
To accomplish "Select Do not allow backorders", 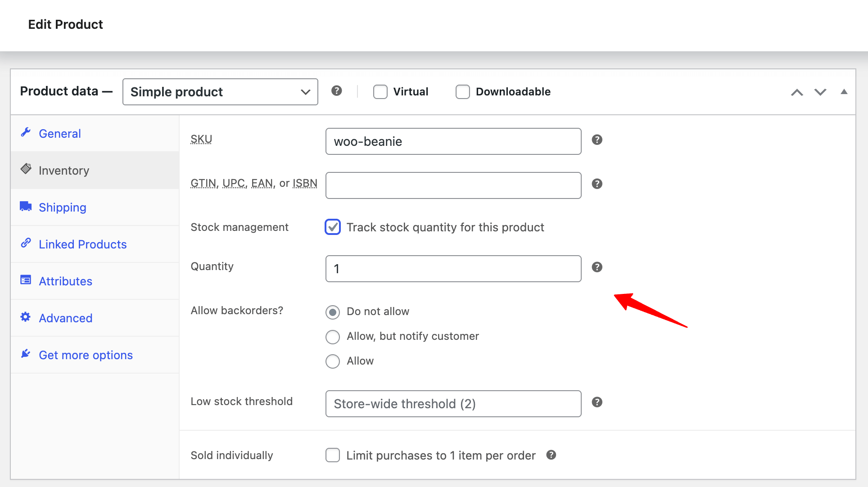I will (333, 312).
